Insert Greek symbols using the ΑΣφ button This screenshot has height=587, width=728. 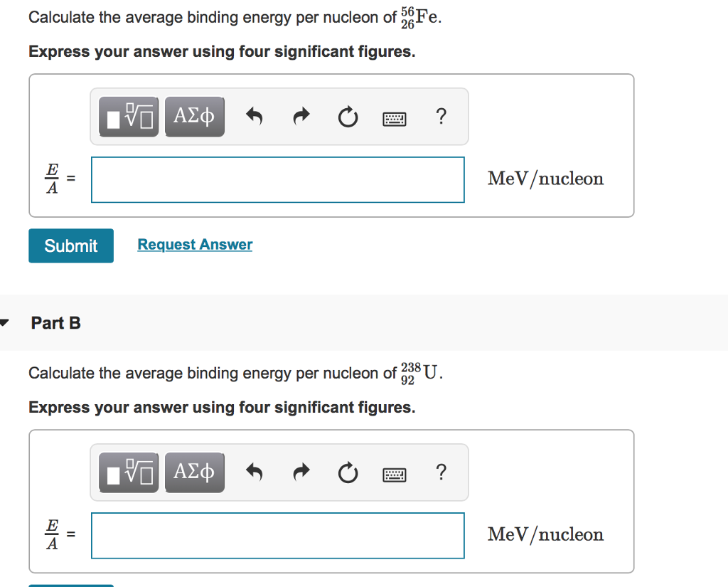(194, 115)
